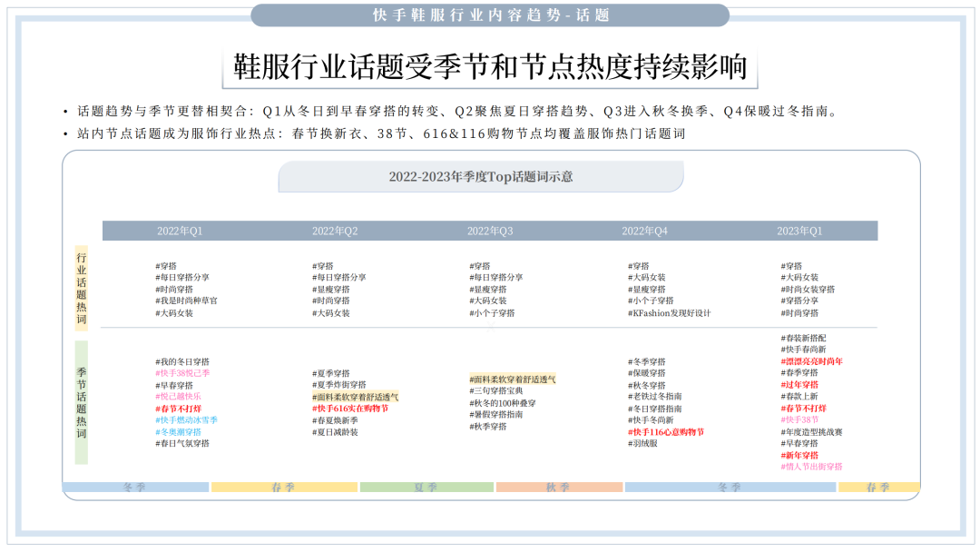Click the '2022年Q1' column header
Viewport: 980px width, 552px height.
pyautogui.click(x=180, y=231)
